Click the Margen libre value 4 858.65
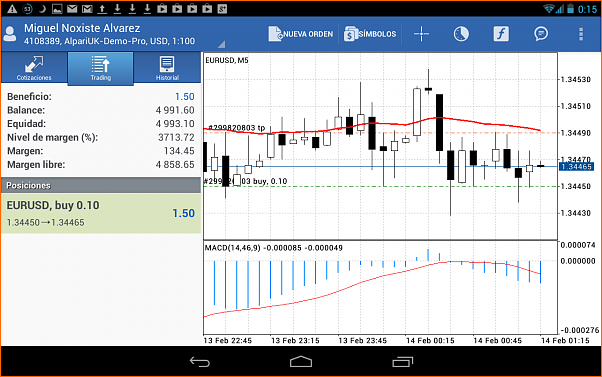Image resolution: width=602 pixels, height=377 pixels. click(x=175, y=165)
